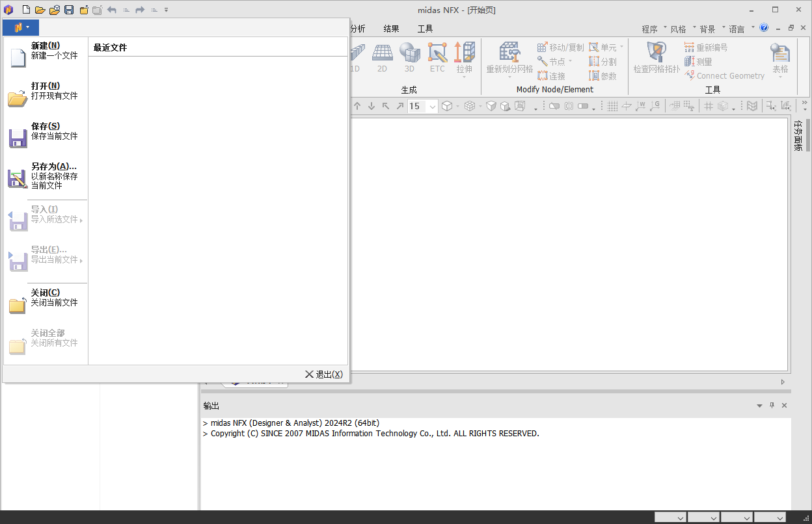This screenshot has height=524, width=812.
Task: Click the Copyright line in output panel
Action: pos(371,434)
